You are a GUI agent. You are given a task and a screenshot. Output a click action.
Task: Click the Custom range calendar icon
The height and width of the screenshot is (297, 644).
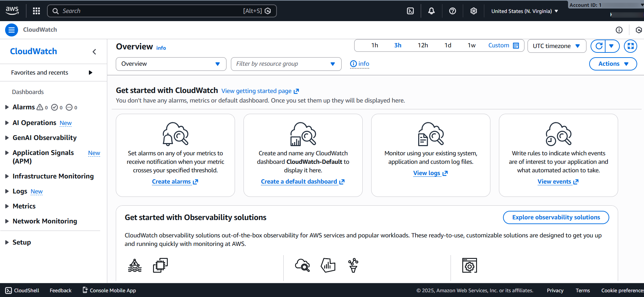coord(516,46)
